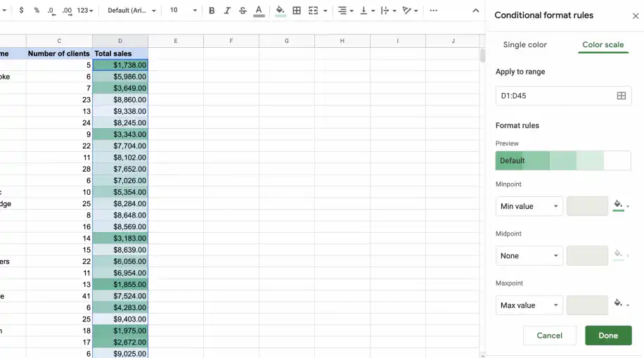
Task: Toggle strikethrough formatting
Action: tap(243, 11)
